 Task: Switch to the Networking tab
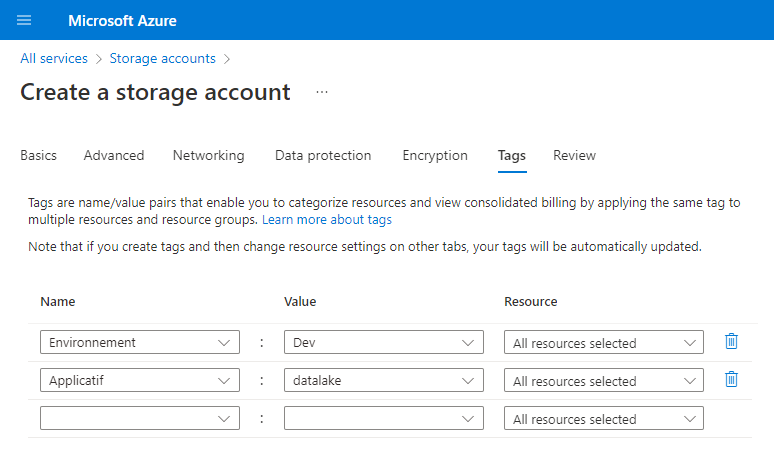click(x=208, y=155)
